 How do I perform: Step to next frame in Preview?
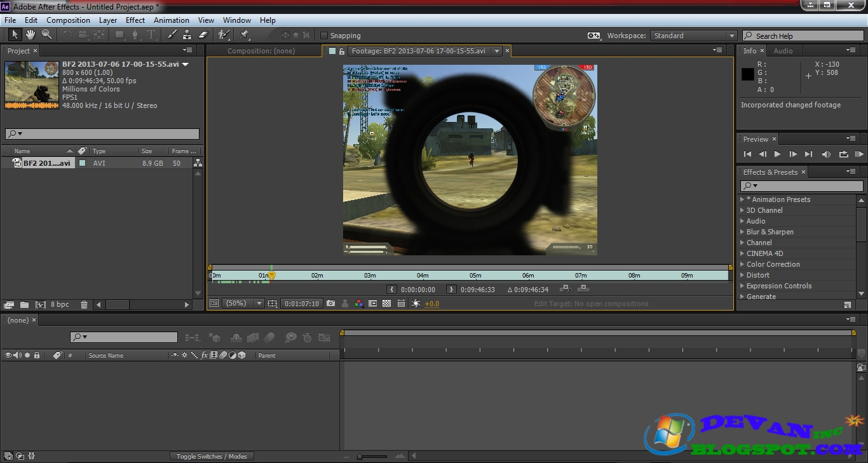tap(793, 154)
